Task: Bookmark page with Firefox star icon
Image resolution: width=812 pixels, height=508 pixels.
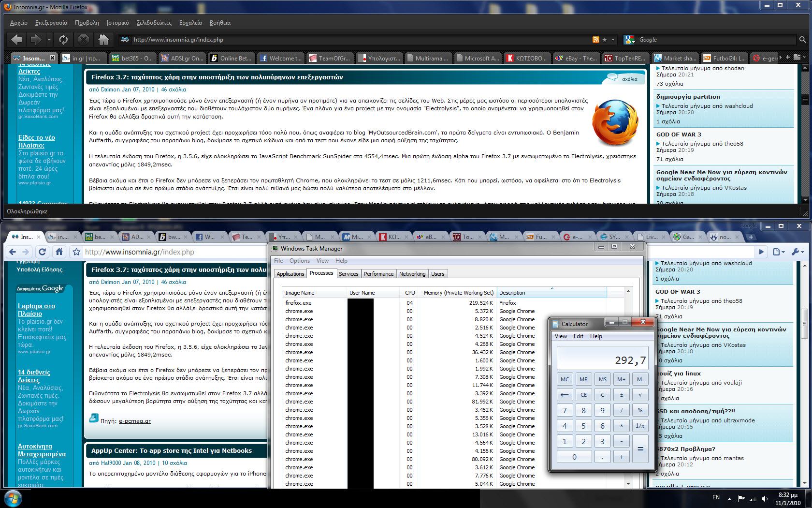Action: click(605, 40)
